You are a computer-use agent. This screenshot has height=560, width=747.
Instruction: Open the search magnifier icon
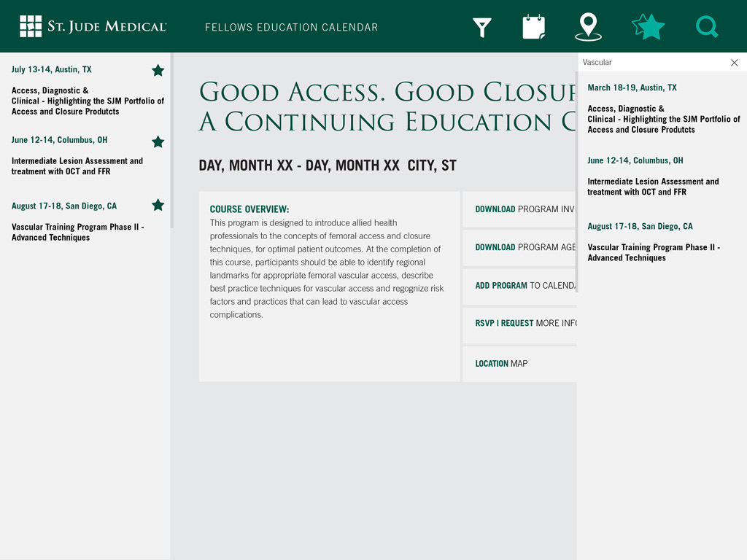tap(706, 27)
